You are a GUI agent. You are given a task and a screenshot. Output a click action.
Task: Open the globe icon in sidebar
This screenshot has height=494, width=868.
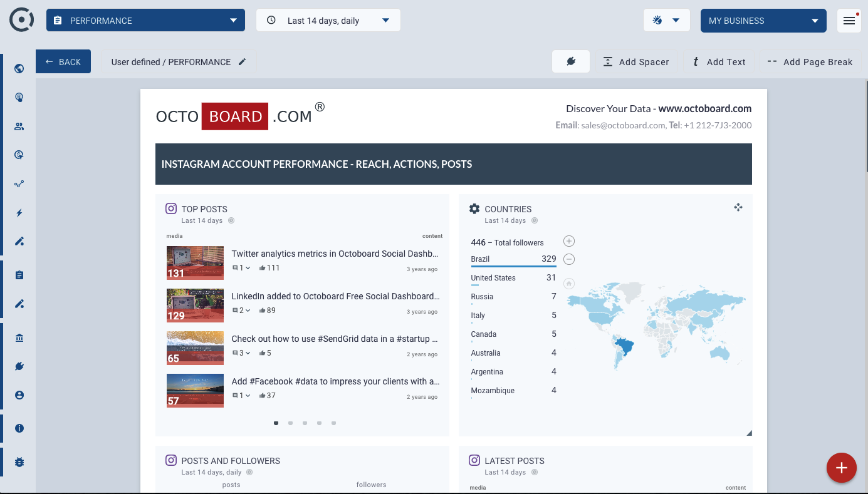click(x=19, y=69)
